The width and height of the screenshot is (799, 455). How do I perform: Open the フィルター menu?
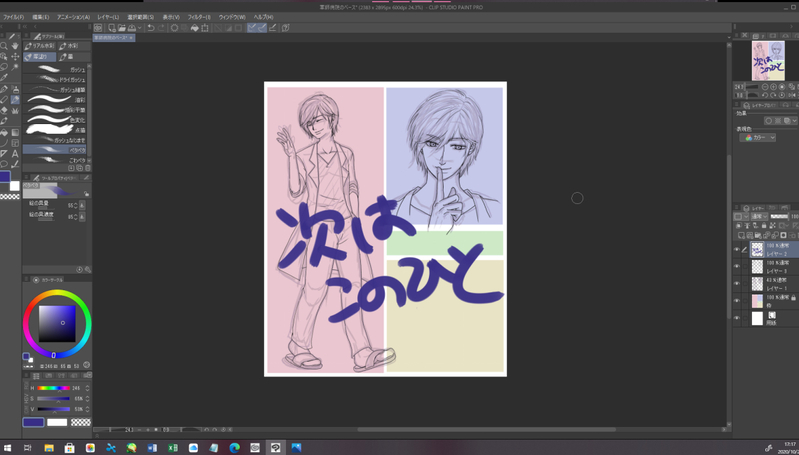199,17
